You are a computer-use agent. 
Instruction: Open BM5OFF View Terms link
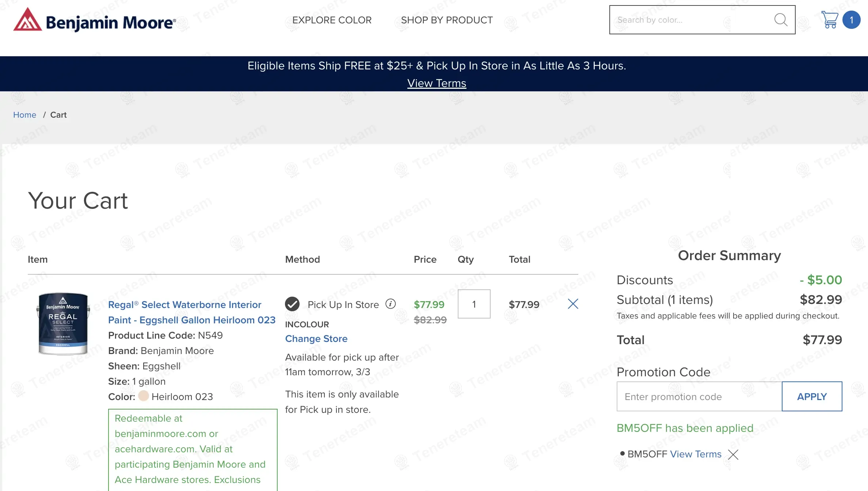(x=696, y=454)
